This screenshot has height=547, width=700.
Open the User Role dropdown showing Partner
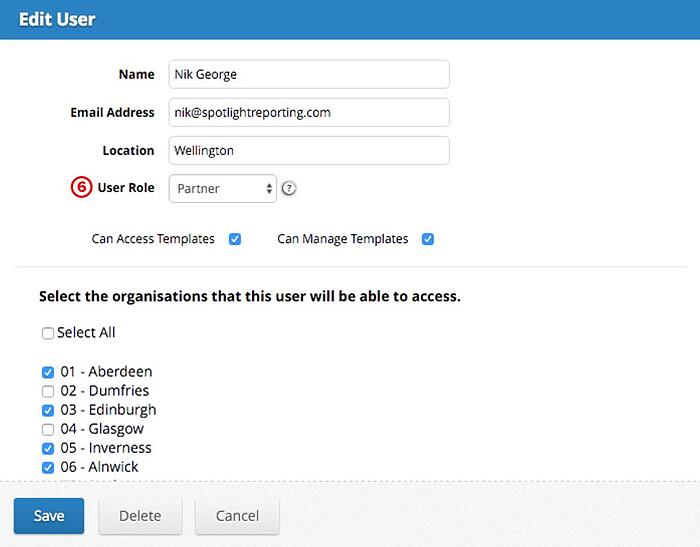point(223,188)
